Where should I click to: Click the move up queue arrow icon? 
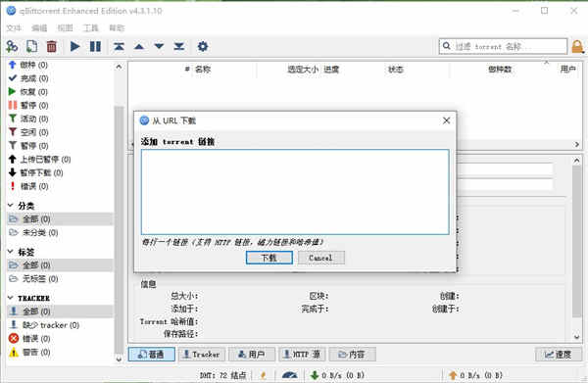tap(139, 46)
